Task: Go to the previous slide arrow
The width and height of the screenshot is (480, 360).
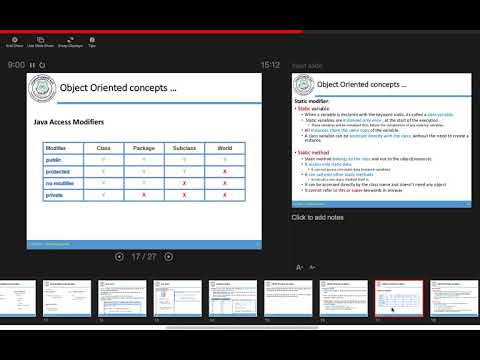Action: (x=119, y=257)
